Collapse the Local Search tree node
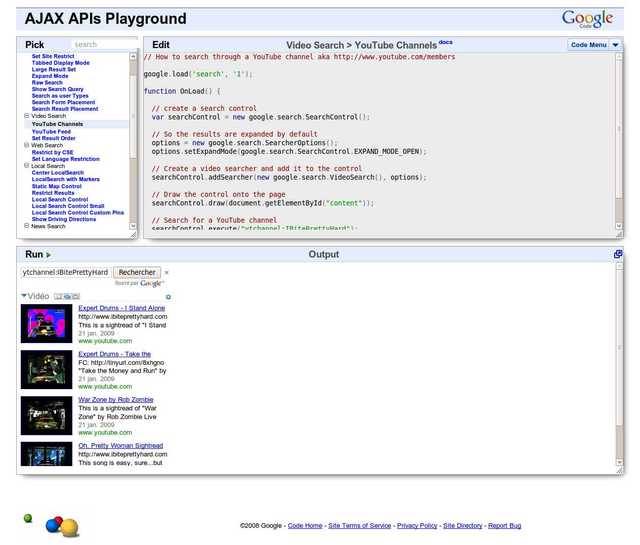Viewport: 640px width, 545px height. (x=27, y=166)
